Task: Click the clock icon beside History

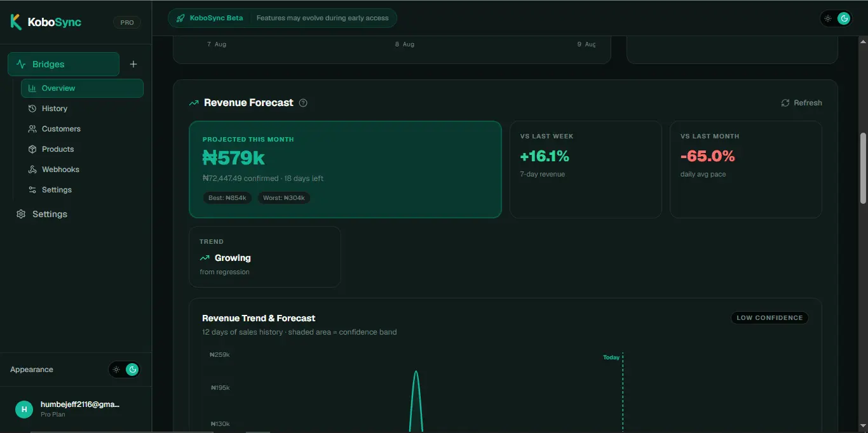Action: pyautogui.click(x=32, y=109)
